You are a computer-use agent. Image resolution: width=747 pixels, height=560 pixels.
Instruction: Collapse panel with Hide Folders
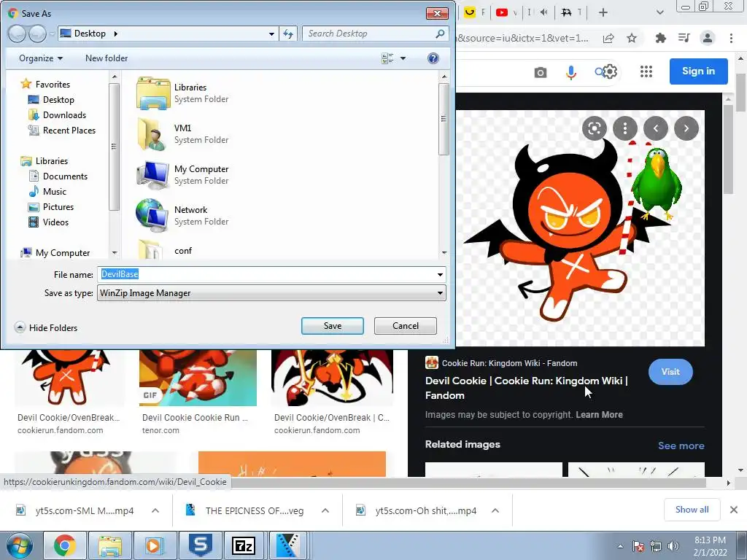coord(46,327)
